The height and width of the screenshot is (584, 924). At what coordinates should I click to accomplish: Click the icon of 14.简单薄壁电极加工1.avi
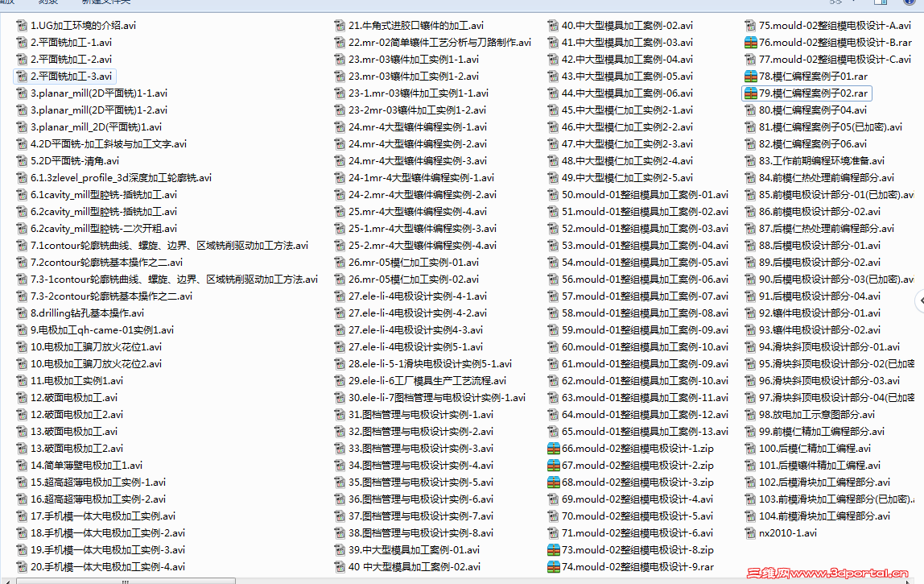click(22, 465)
